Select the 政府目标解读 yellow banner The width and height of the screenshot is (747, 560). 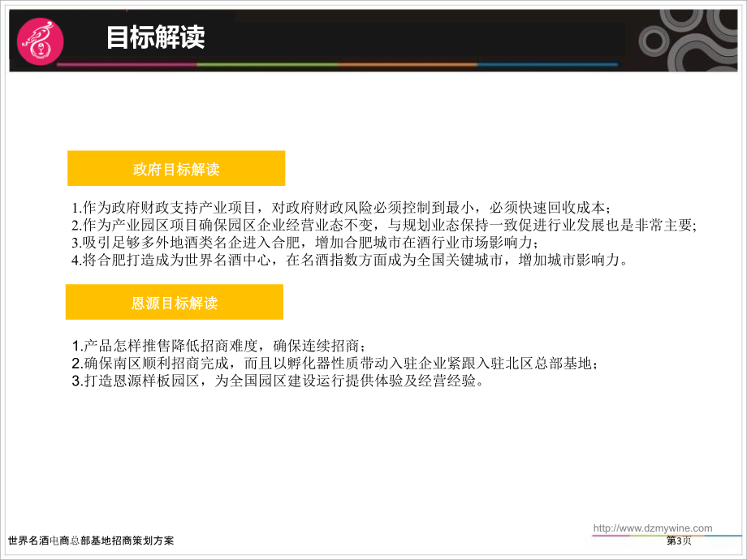176,168
